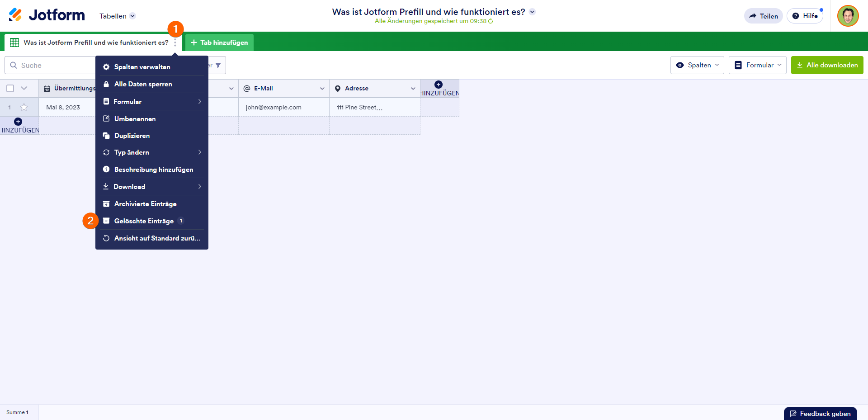Image resolution: width=868 pixels, height=420 pixels.
Task: Click the Duplizieren copy icon
Action: tap(106, 136)
